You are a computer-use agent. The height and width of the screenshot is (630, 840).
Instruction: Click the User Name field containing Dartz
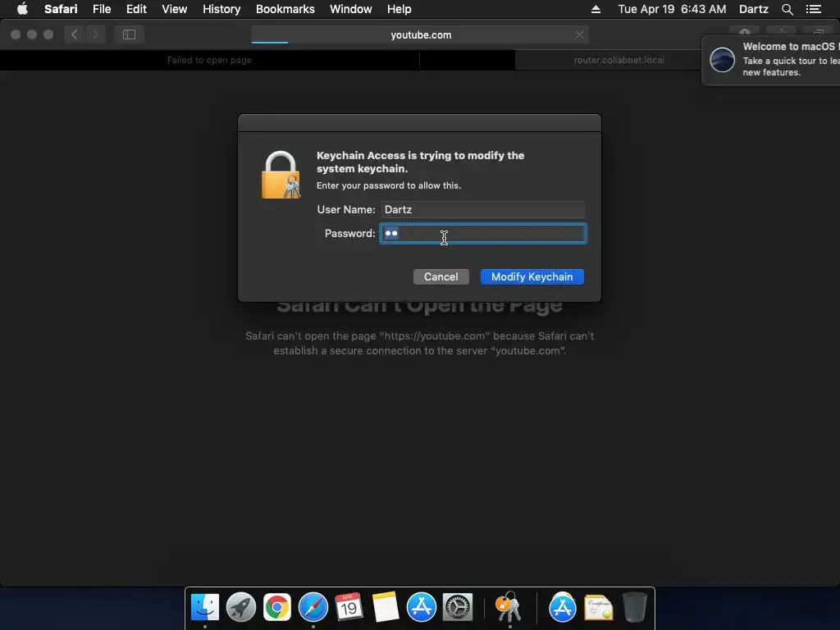pos(482,209)
